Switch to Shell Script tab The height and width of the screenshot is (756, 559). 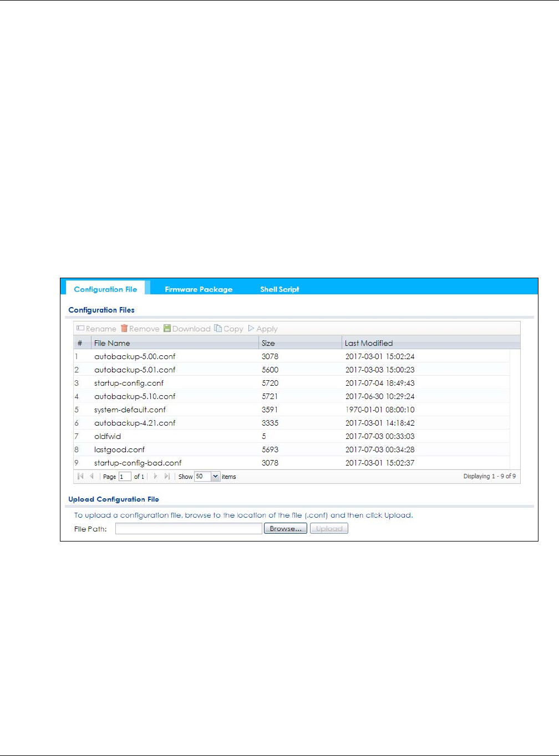(x=279, y=289)
